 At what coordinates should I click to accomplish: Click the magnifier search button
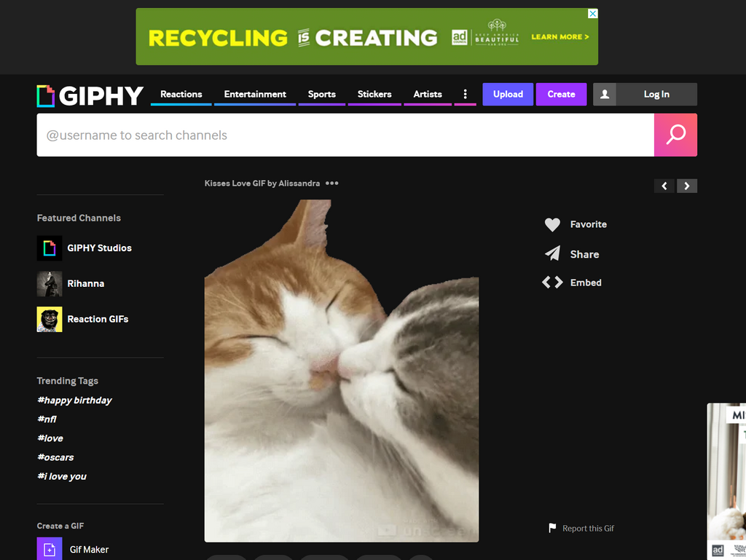pos(675,135)
